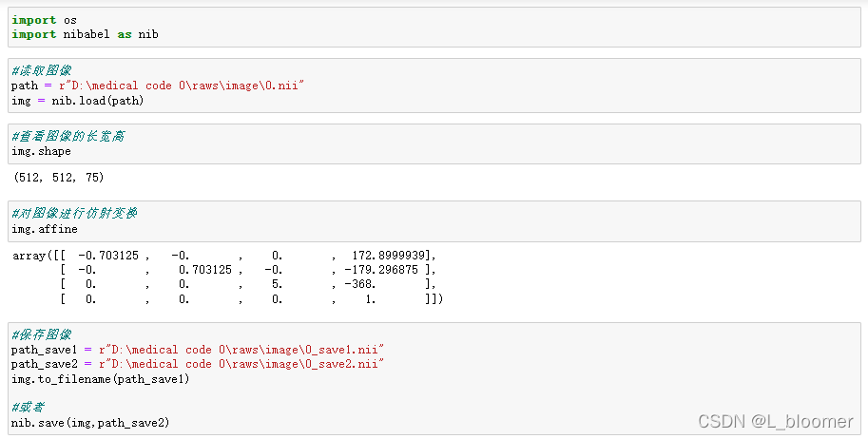Click the second affine row value 0.703125

click(204, 270)
